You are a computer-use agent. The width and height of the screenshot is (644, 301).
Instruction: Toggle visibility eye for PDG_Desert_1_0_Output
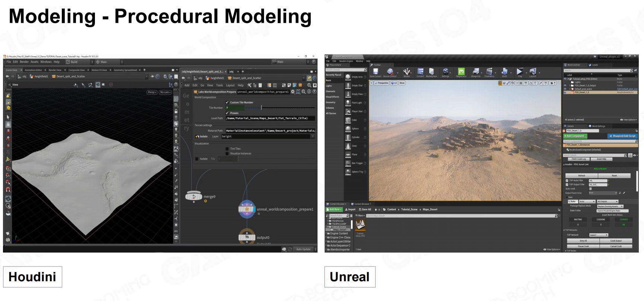[565, 86]
